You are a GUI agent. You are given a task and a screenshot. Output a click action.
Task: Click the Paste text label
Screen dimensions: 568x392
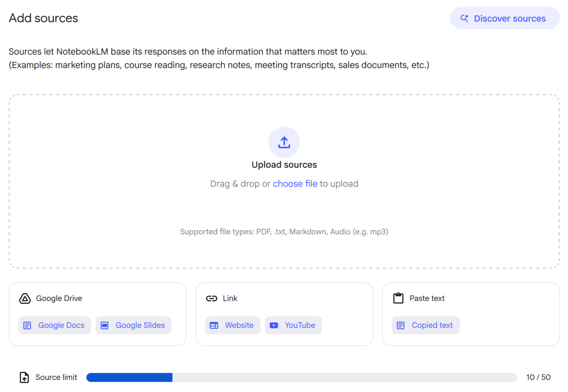coord(427,298)
